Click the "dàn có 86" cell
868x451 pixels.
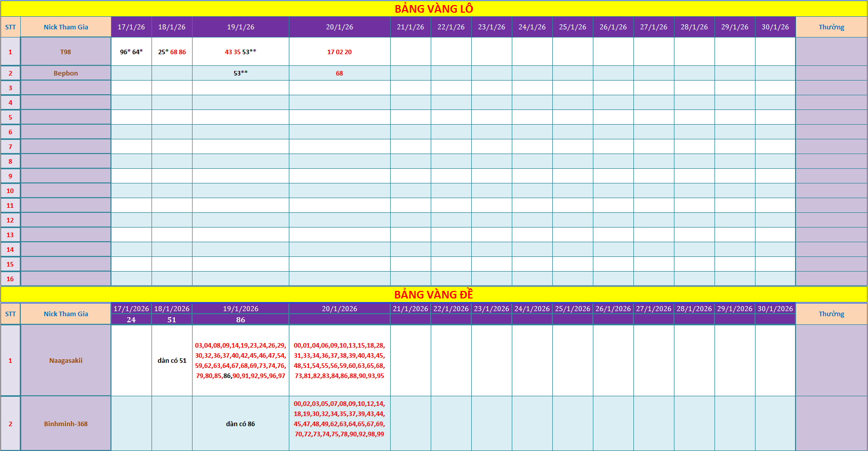click(241, 424)
